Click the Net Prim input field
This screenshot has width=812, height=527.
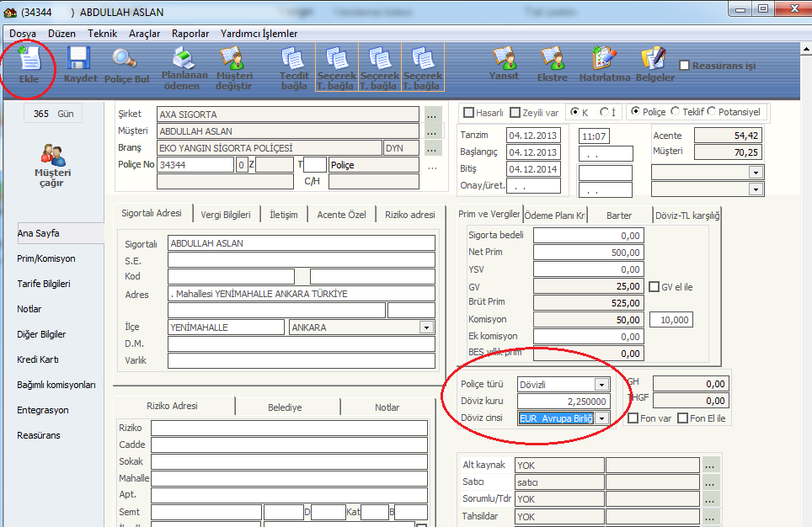[x=588, y=253]
